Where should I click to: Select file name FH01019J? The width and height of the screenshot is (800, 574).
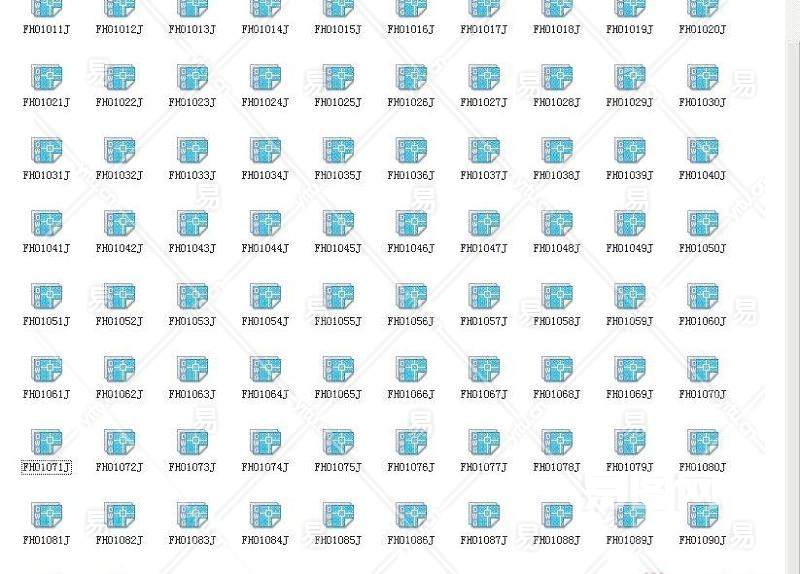tap(630, 30)
